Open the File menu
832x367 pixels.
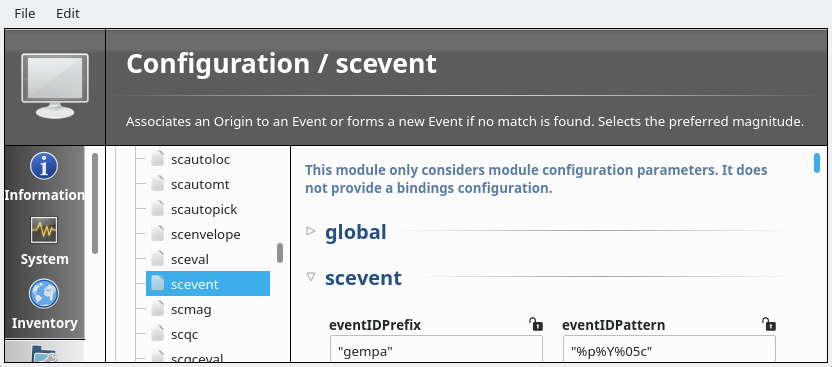click(x=25, y=13)
